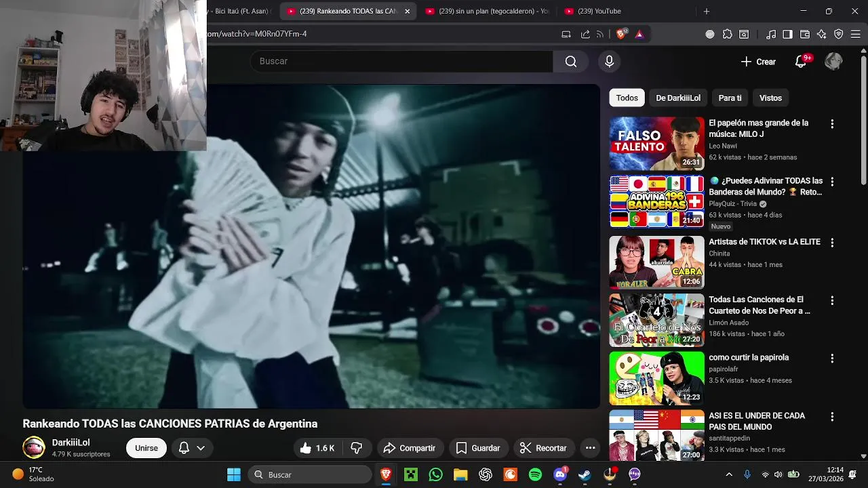The height and width of the screenshot is (488, 868).
Task: Open more actions ellipsis under video
Action: [x=590, y=448]
